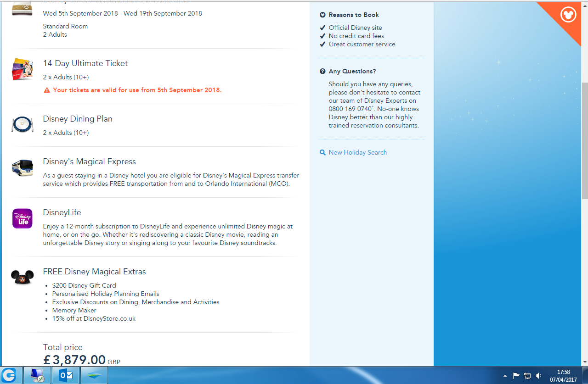The width and height of the screenshot is (588, 384).
Task: Click the Personalised Holiday Planning Emails bullet
Action: pos(106,294)
